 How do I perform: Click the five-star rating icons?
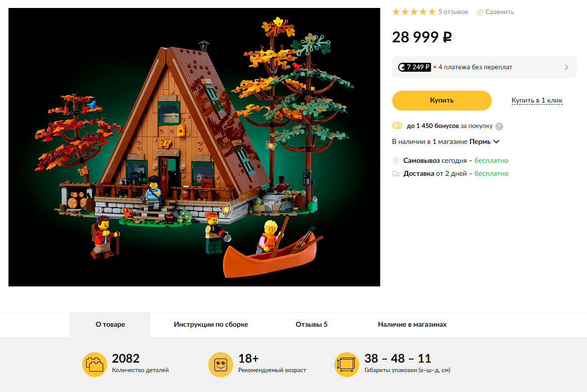(x=414, y=12)
